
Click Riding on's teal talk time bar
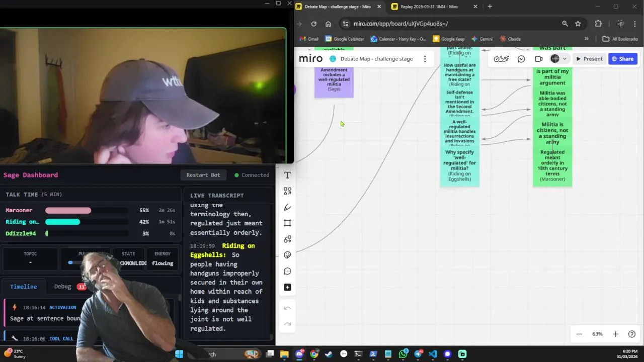coord(63,222)
